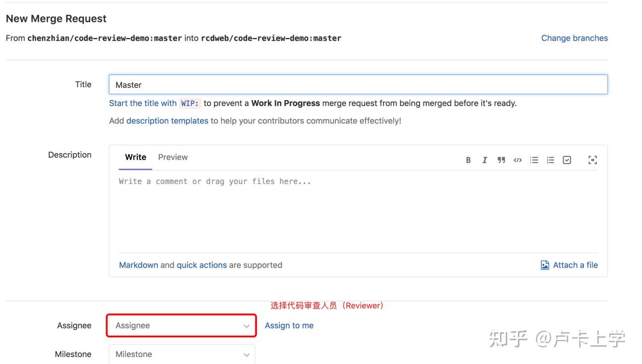The width and height of the screenshot is (642, 364).
Task: Open the Assignee dropdown
Action: point(181,325)
